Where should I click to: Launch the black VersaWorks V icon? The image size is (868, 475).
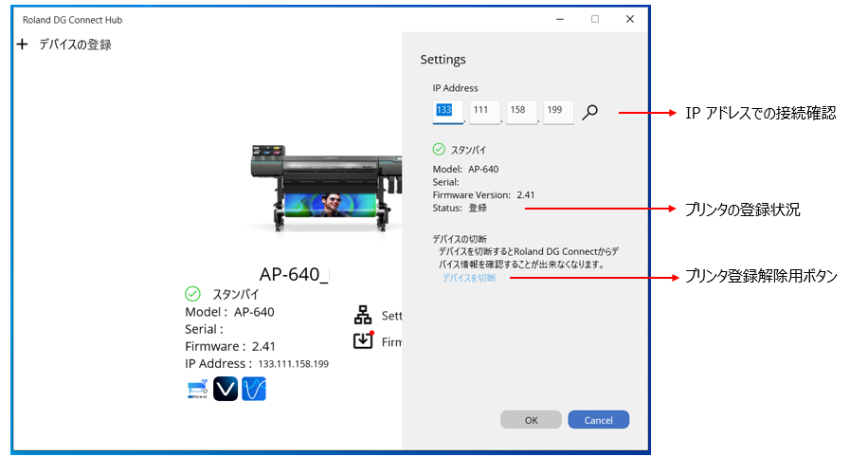tap(226, 389)
